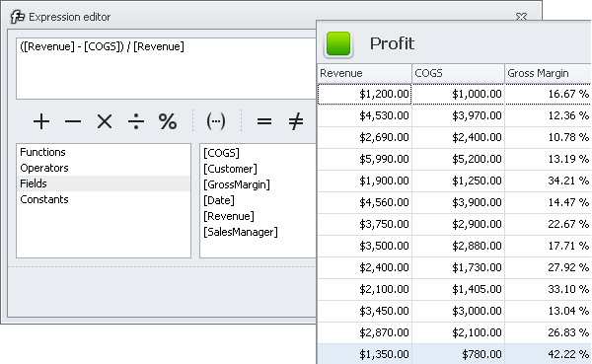Select Gross Margin cell 33.10 %
Image resolution: width=592 pixels, height=364 pixels.
[548, 289]
